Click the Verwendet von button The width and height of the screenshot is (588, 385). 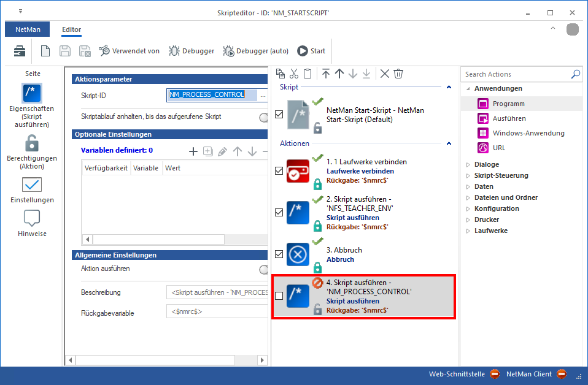(130, 51)
